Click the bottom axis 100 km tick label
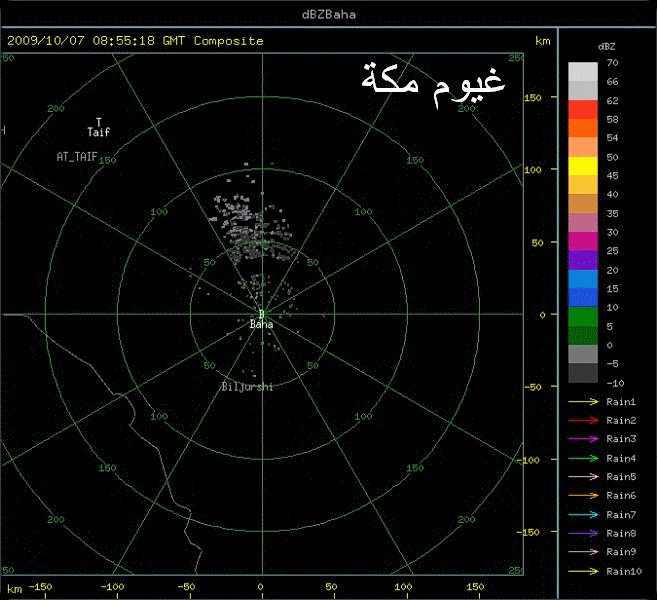The image size is (657, 600). pos(403,587)
